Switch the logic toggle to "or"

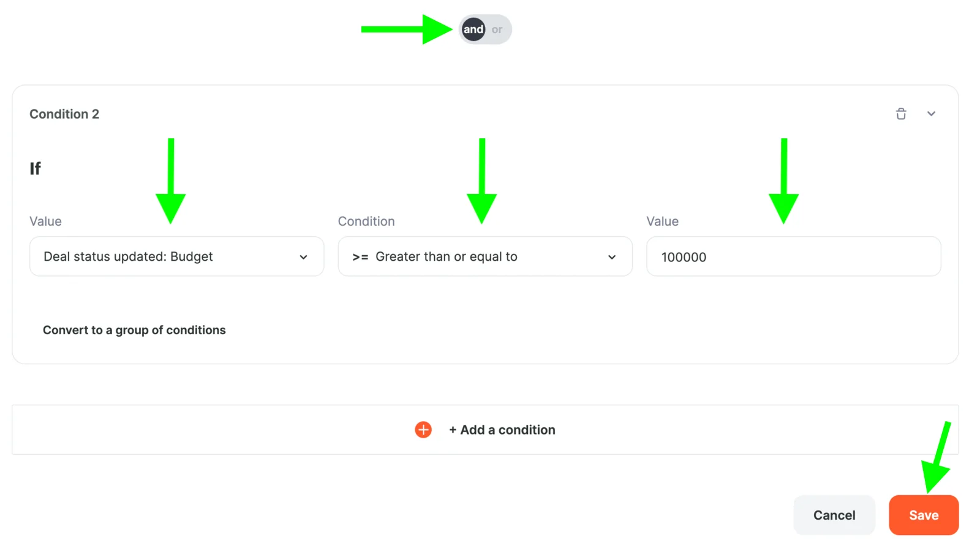[x=497, y=29]
